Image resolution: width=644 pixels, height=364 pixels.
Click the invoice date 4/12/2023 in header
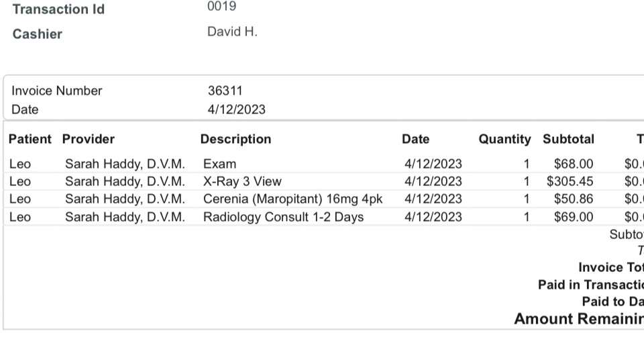[x=237, y=109]
